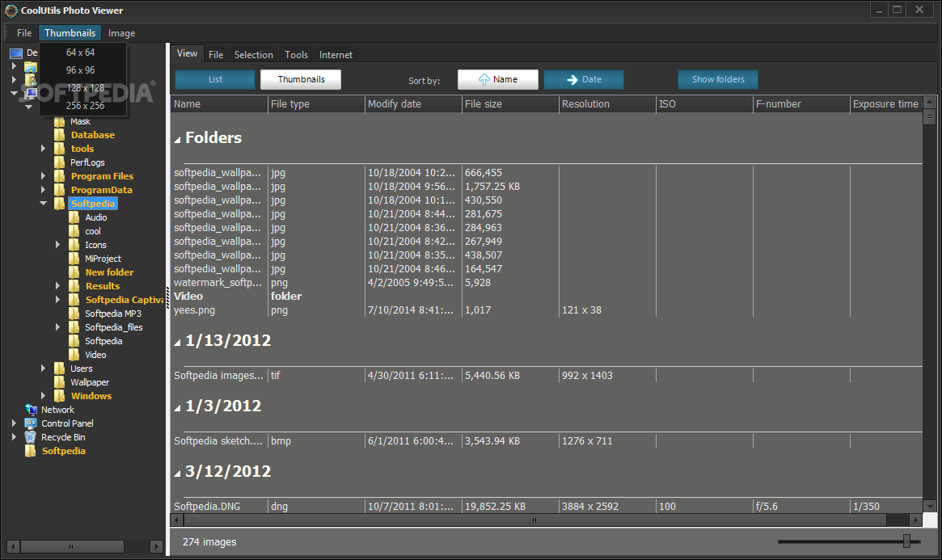The image size is (942, 560).
Task: Switch to the Tools tab
Action: point(296,55)
